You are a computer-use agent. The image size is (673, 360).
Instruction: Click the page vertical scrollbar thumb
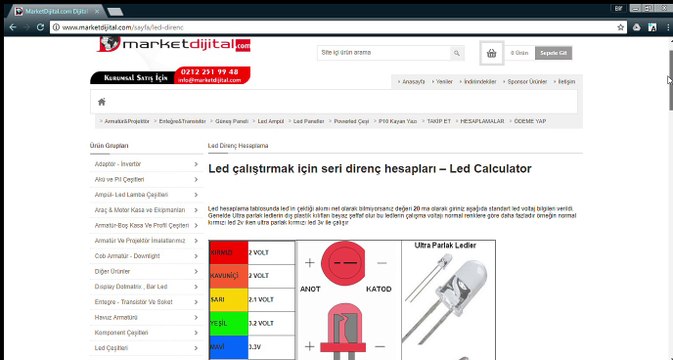[x=670, y=80]
